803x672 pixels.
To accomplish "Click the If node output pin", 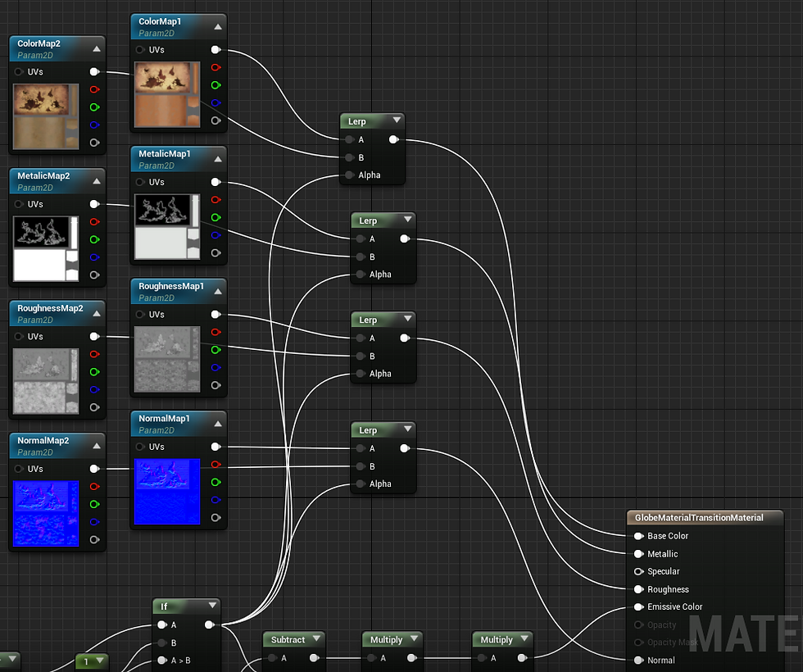I will point(210,624).
